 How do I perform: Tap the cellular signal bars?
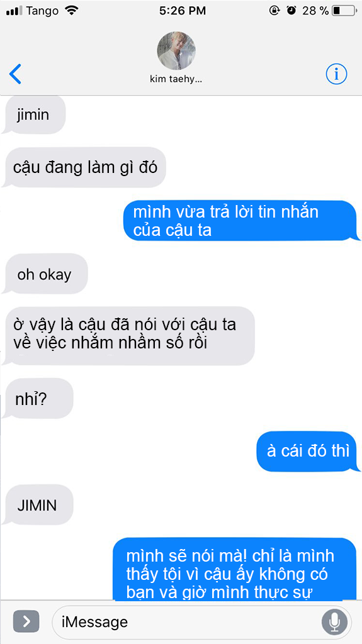14,11
